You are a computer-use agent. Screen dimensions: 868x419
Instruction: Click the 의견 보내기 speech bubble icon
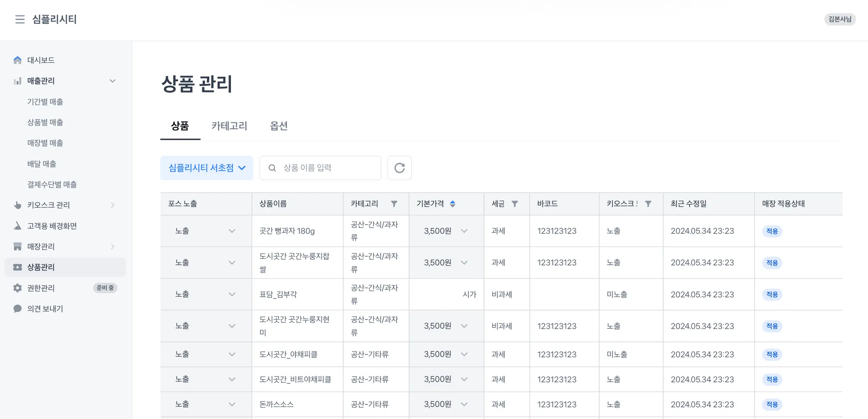tap(17, 309)
